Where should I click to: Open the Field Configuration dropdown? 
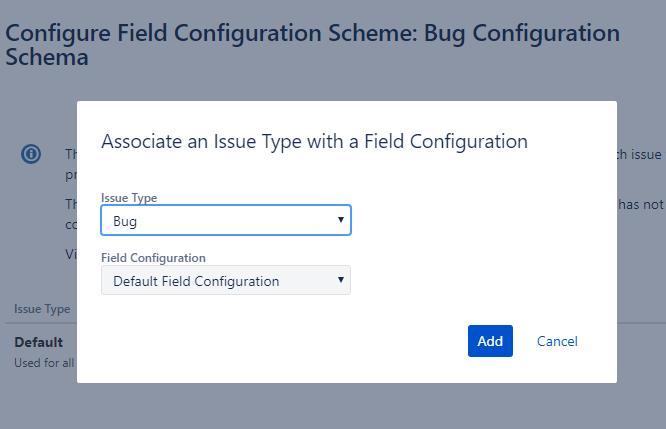click(226, 280)
